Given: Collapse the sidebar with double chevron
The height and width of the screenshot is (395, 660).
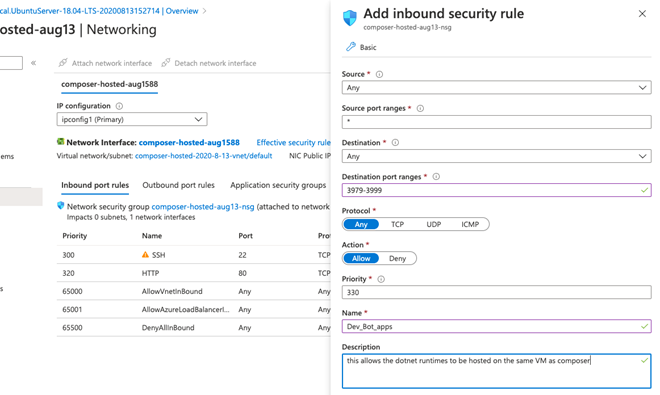Looking at the screenshot, I should (x=33, y=63).
